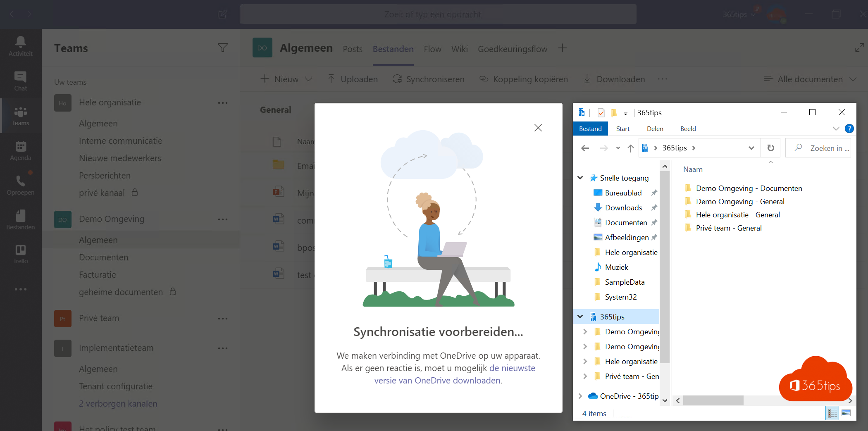Show 2 verborgen kanalen link
Image resolution: width=868 pixels, height=431 pixels.
(x=118, y=404)
